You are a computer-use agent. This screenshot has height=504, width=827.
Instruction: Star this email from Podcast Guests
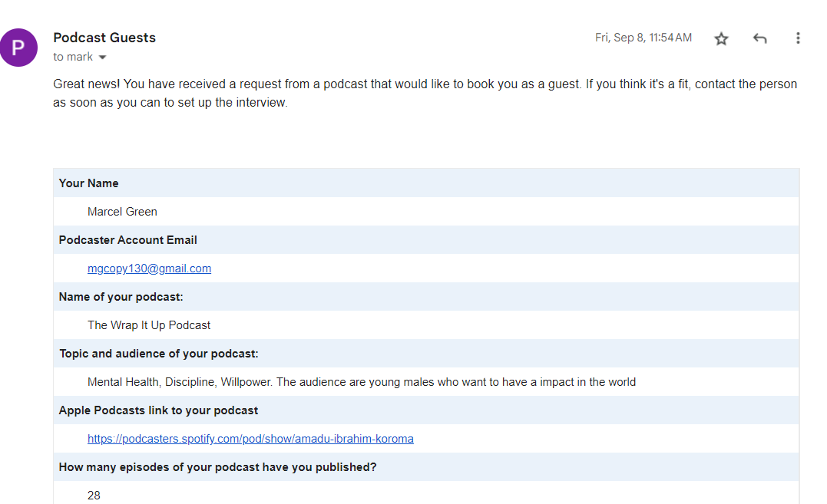tap(721, 38)
